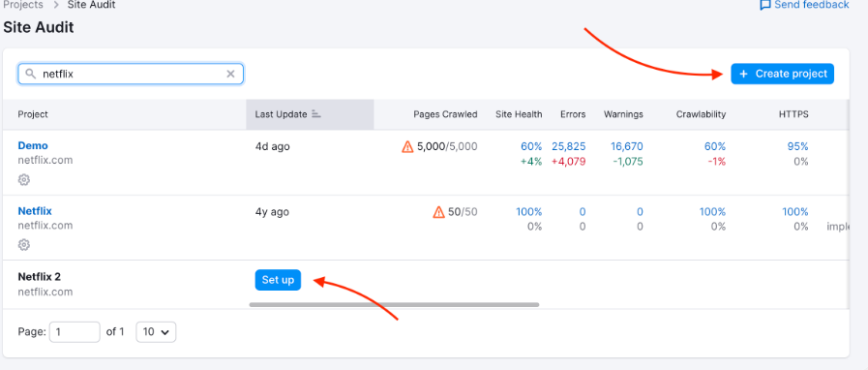Image resolution: width=868 pixels, height=370 pixels.
Task: Click Site Health column header
Action: (x=519, y=114)
